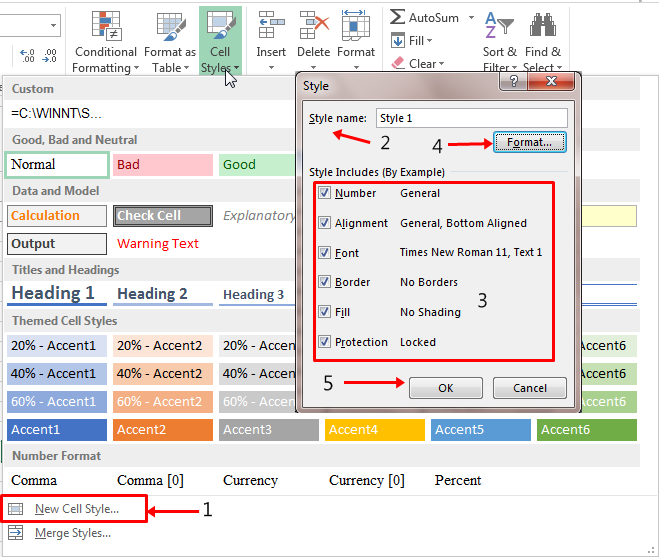This screenshot has height=557, width=659.
Task: Apply the Good green style
Action: pos(256,165)
